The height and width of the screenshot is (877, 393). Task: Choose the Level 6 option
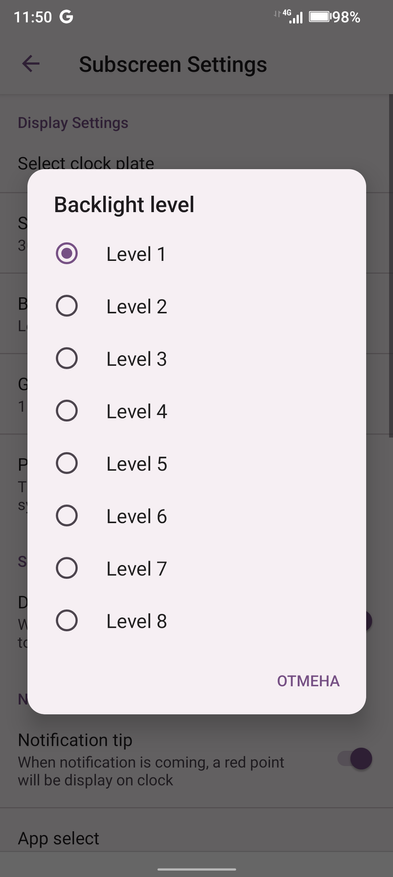click(67, 516)
